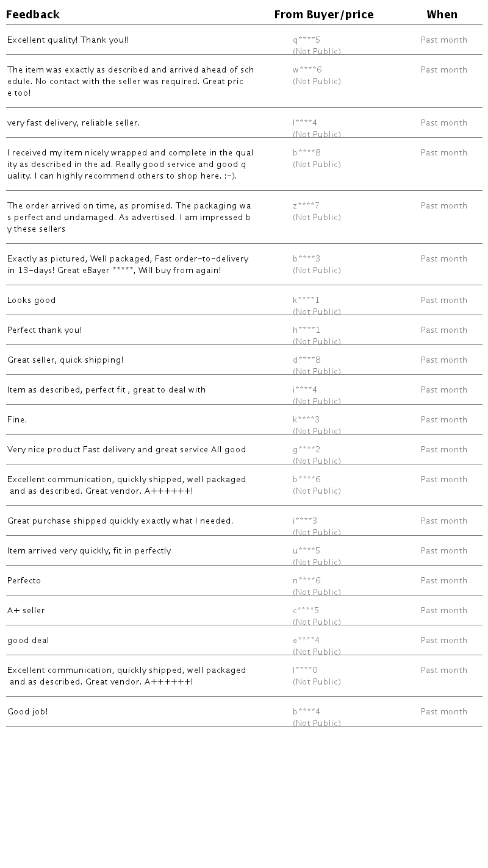Click "Past month" beside the "Looks good" feedback

[x=443, y=301]
